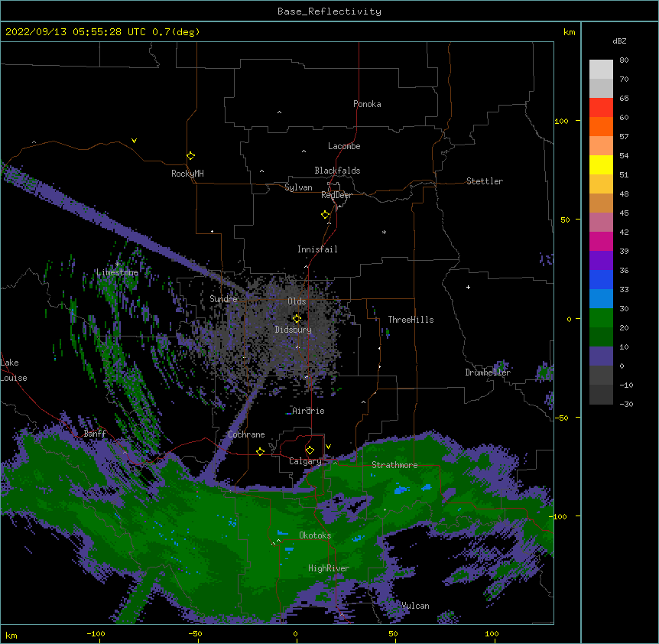
Task: Click the -100 tick label on bottom axis
Action: (x=96, y=633)
